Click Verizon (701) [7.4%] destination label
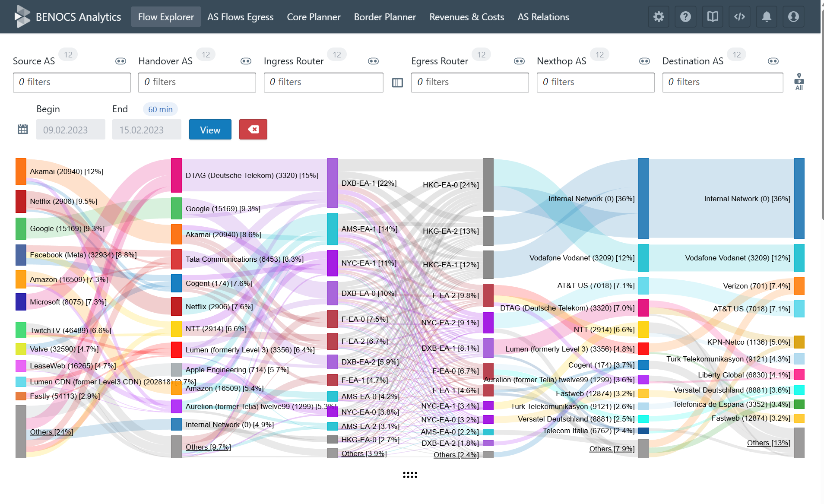The height and width of the screenshot is (504, 824). 757,286
